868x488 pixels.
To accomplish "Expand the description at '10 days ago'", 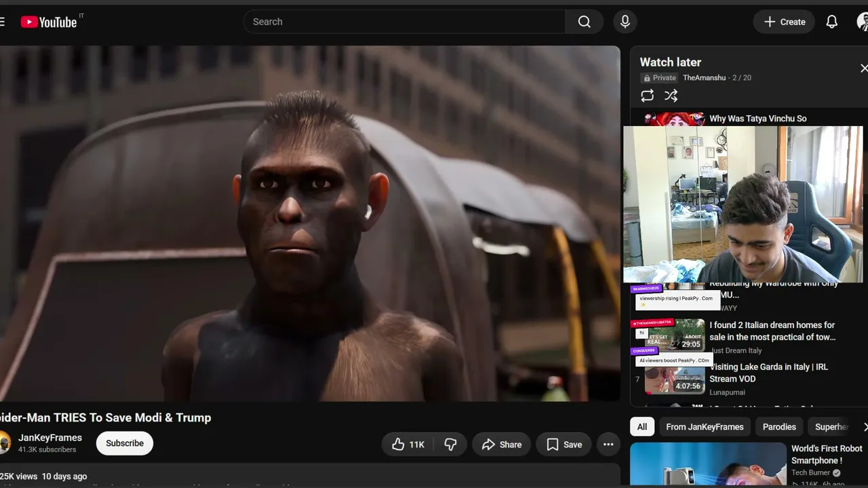I will (x=64, y=476).
